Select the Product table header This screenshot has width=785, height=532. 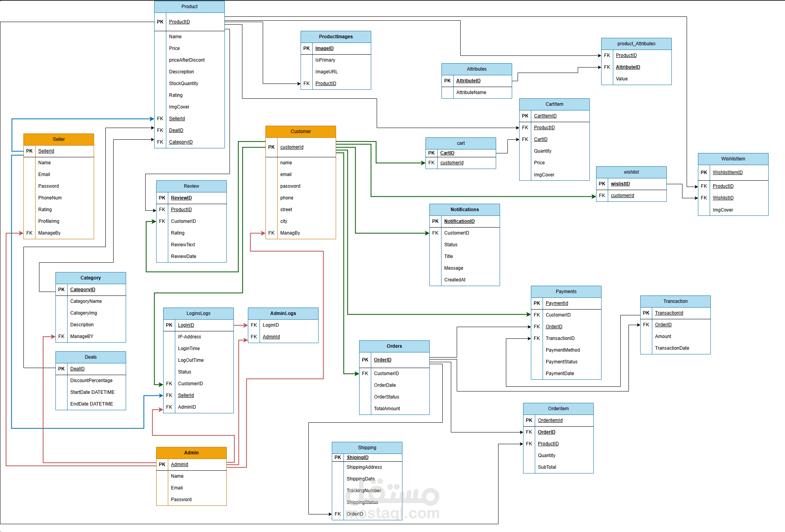[x=189, y=7]
